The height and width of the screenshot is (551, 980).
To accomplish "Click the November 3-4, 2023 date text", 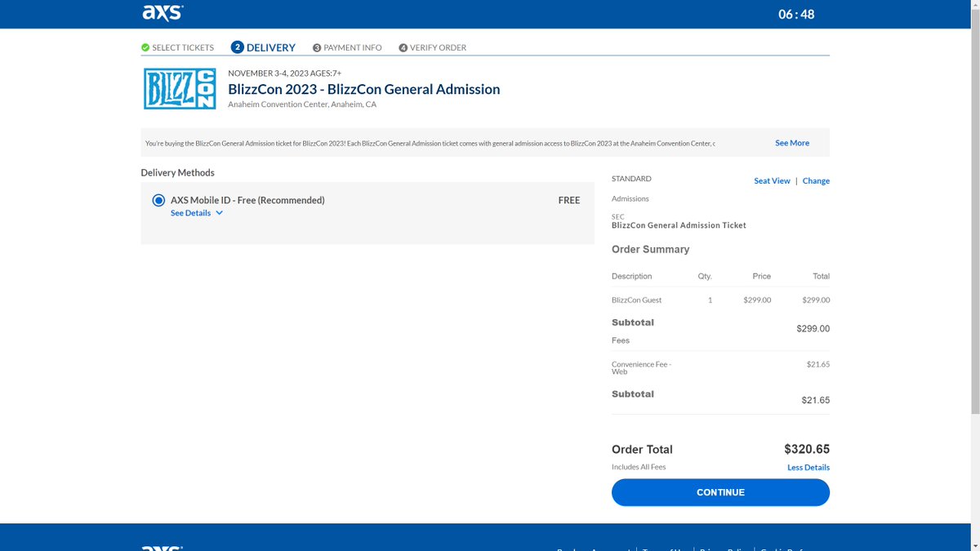I will click(x=267, y=73).
